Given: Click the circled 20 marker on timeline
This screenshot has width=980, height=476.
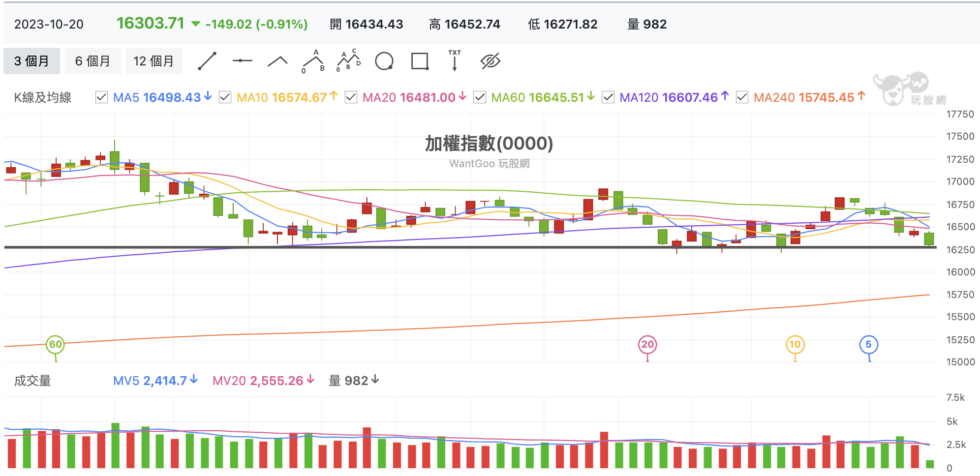Looking at the screenshot, I should (647, 344).
